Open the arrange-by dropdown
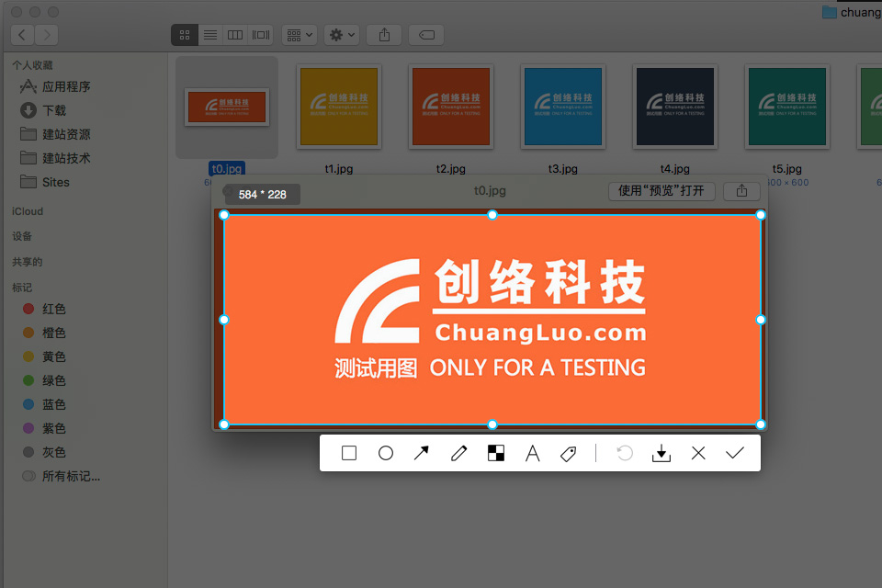 300,35
